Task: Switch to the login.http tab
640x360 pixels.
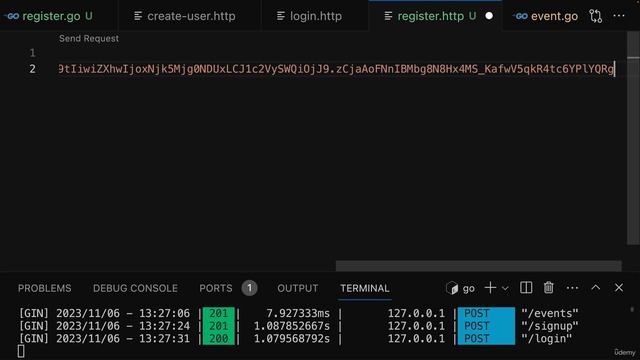Action: pos(315,16)
